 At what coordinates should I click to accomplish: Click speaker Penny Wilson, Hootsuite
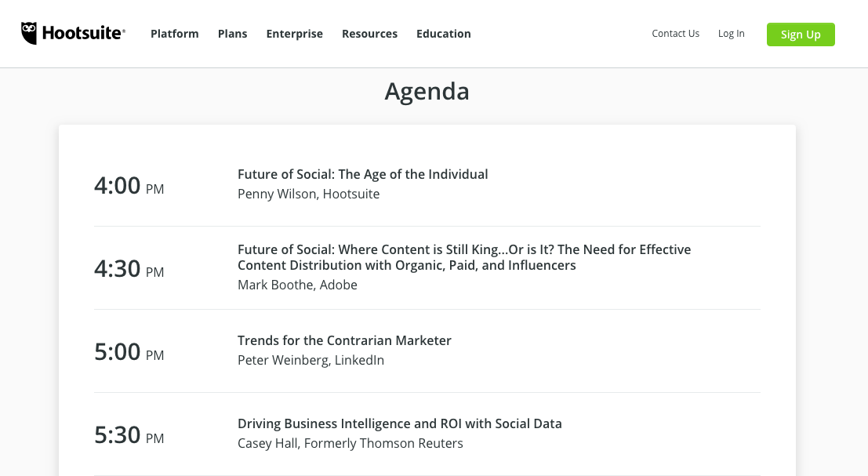pyautogui.click(x=308, y=194)
